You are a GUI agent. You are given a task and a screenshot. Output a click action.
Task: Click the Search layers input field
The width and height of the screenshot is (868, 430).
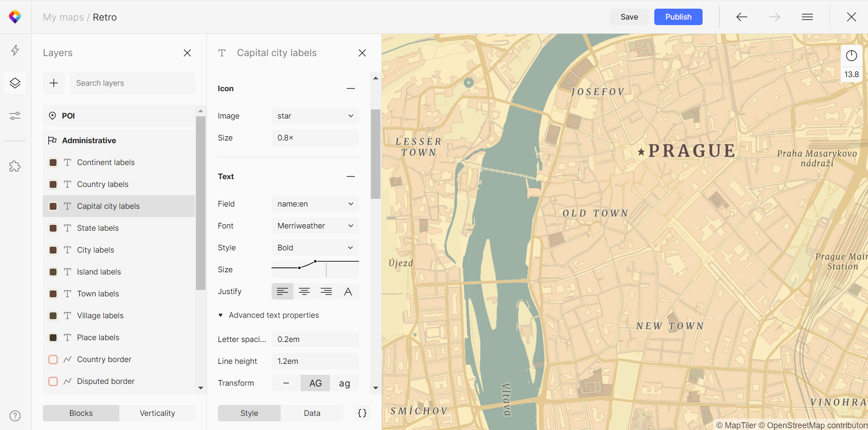pyautogui.click(x=133, y=83)
